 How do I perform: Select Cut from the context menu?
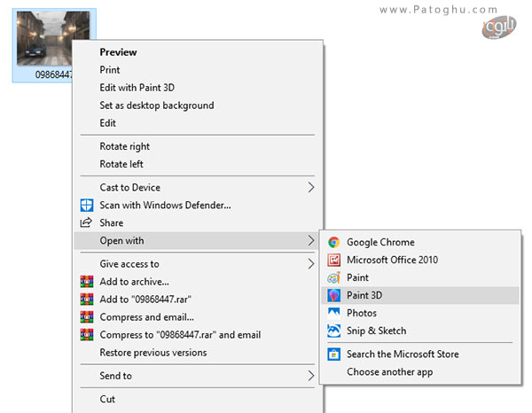(198, 399)
